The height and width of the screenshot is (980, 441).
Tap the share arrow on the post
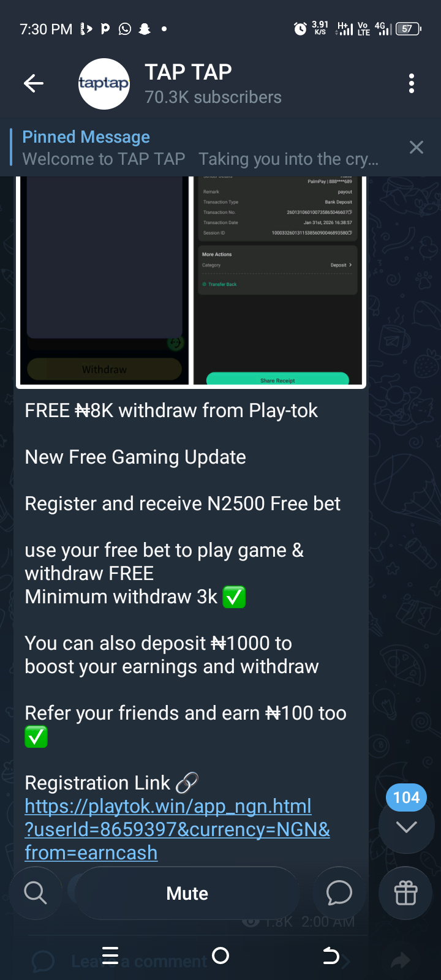coord(401,960)
